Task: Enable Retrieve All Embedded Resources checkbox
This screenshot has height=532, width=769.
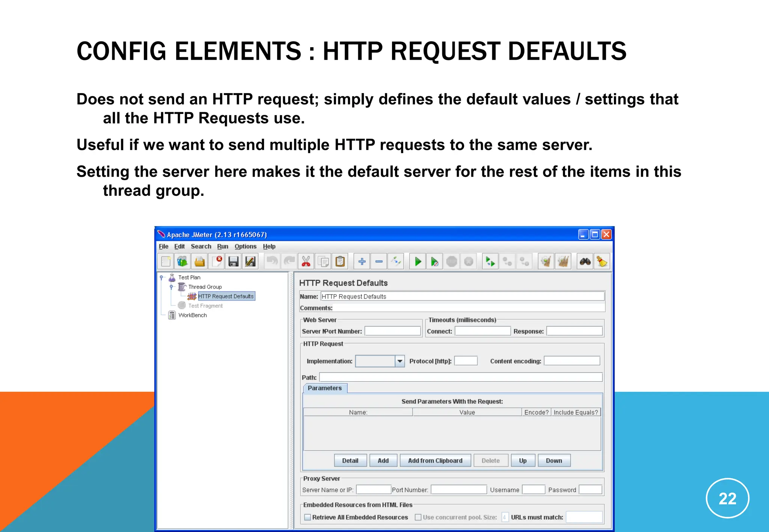Action: coord(308,517)
